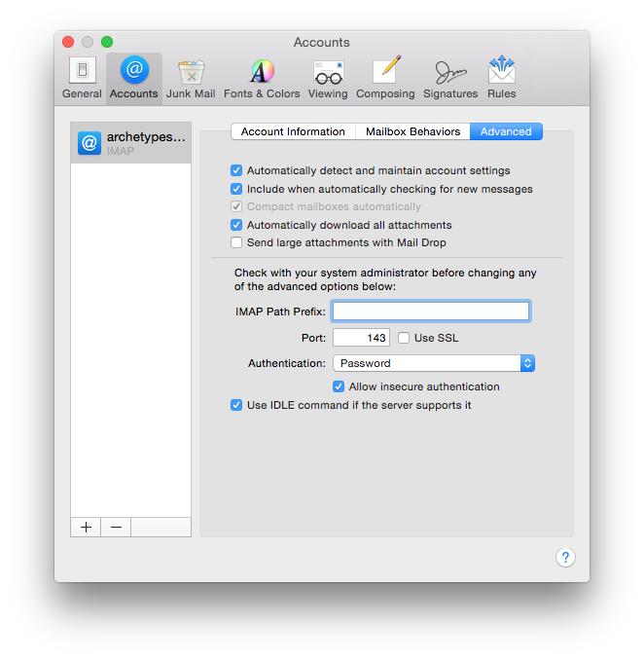Close the Accounts window

coord(68,42)
